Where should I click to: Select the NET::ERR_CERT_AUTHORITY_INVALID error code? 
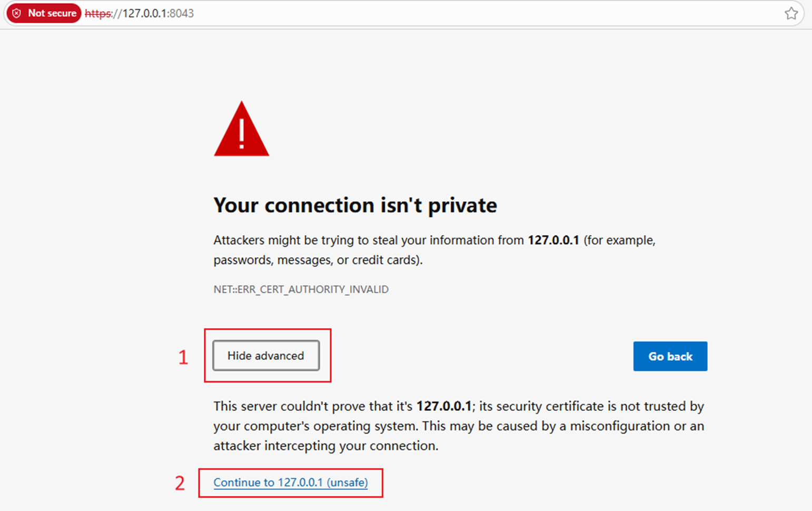click(301, 289)
